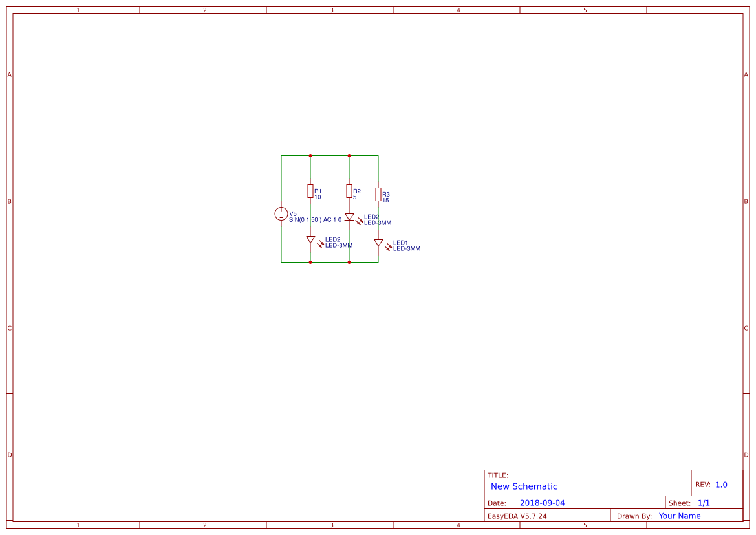
Task: Click the 'R2' designator label
Action: point(357,191)
